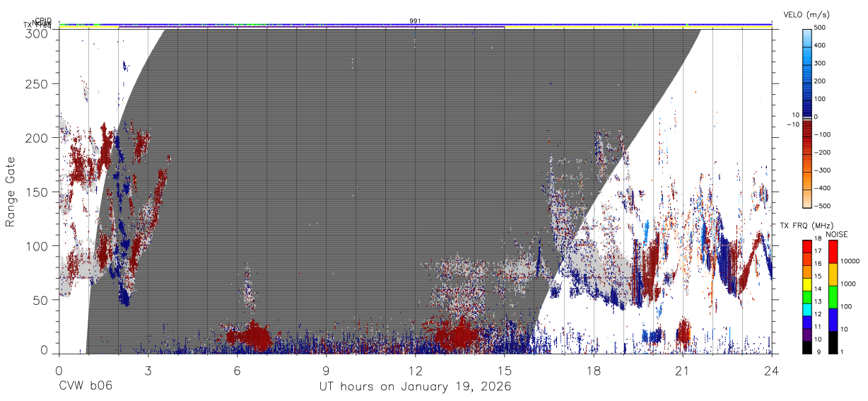Click the 'NOISE' legend title

[838, 234]
